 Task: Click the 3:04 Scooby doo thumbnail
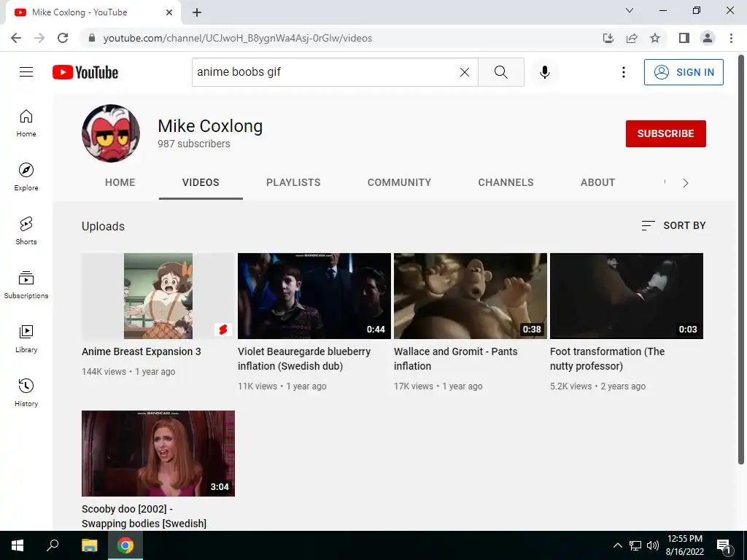point(158,454)
